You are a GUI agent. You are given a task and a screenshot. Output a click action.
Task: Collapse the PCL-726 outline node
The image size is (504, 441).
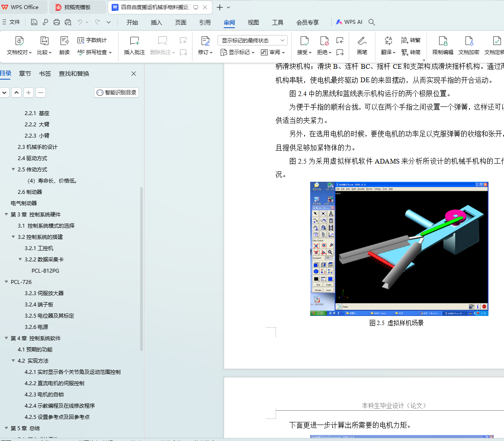[6, 282]
